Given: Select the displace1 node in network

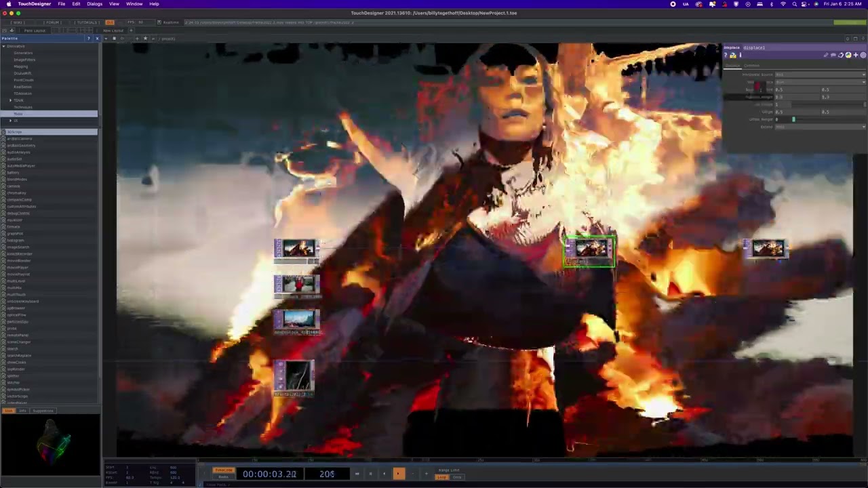Looking at the screenshot, I should tap(590, 251).
